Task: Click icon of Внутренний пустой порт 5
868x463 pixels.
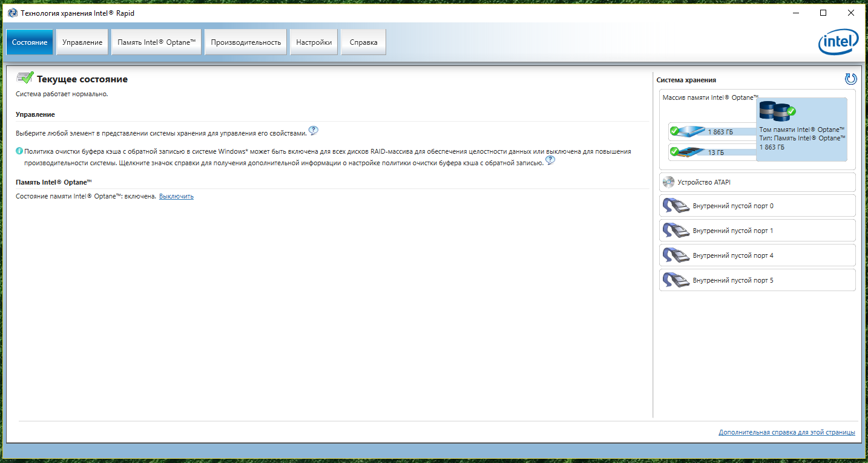Action: point(676,280)
